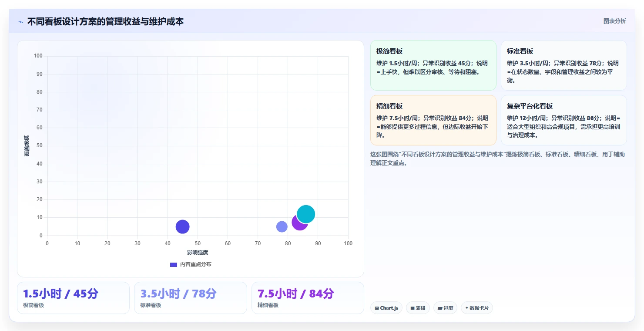Viewport: 644px width, 331px height.
Task: Click the 进度 chip icon
Action: point(440,308)
